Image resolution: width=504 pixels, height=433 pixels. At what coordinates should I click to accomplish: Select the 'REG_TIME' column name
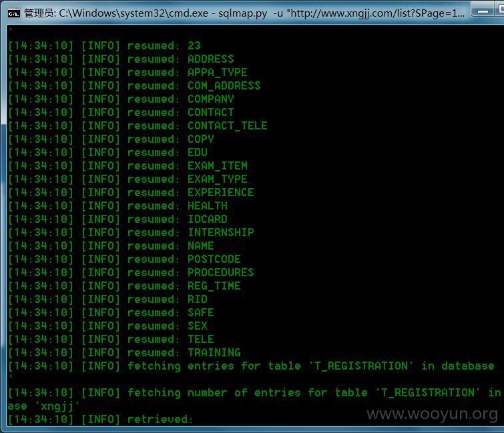(214, 286)
